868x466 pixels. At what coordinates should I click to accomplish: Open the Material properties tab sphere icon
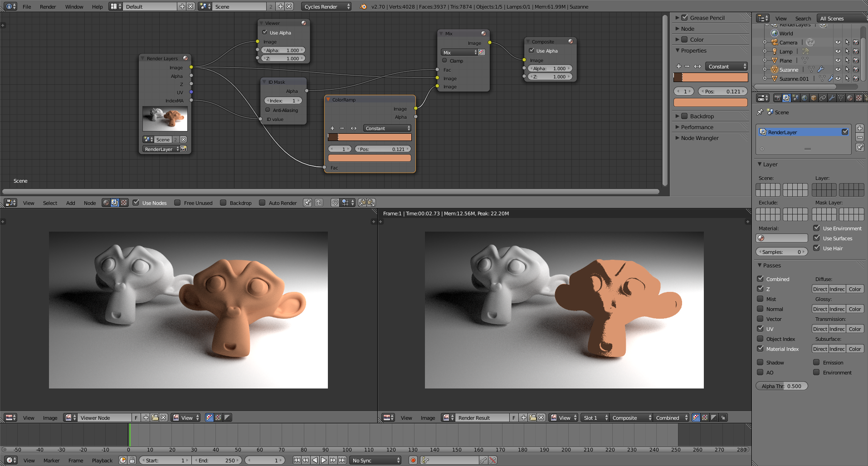(850, 98)
